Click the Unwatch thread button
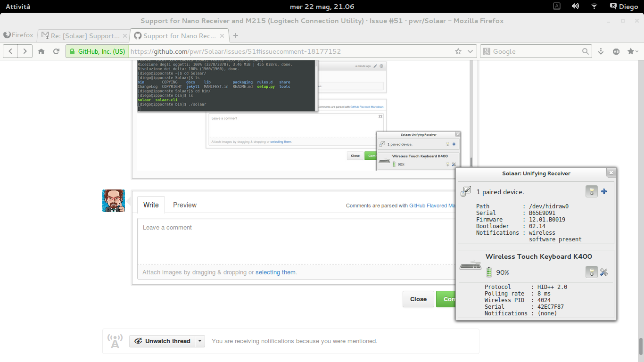The height and width of the screenshot is (362, 644). (x=162, y=341)
